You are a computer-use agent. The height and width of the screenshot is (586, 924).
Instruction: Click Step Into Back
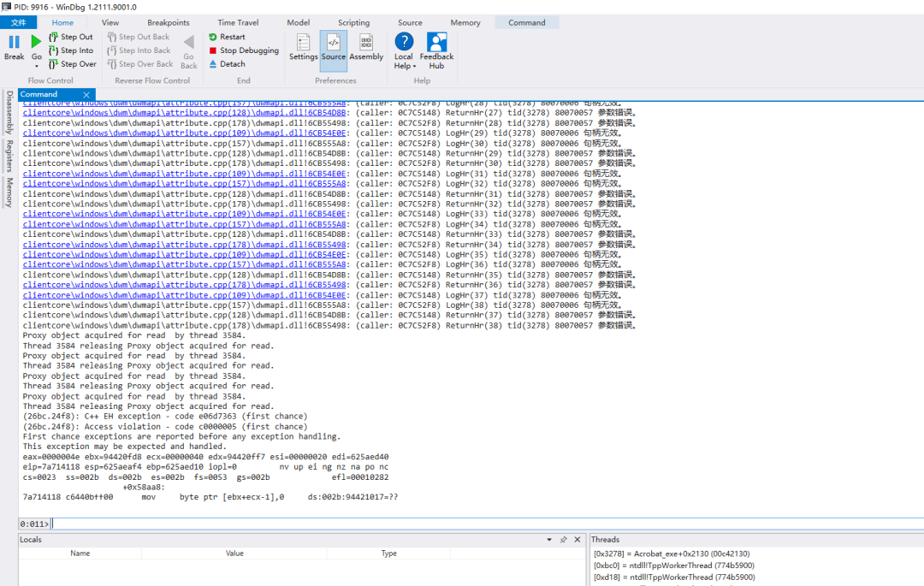coord(139,50)
